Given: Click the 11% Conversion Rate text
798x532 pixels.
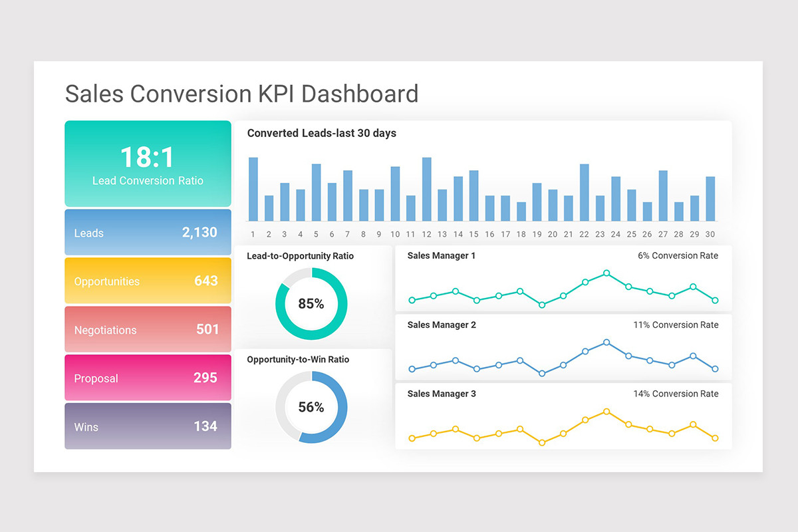Looking at the screenshot, I should [x=676, y=325].
